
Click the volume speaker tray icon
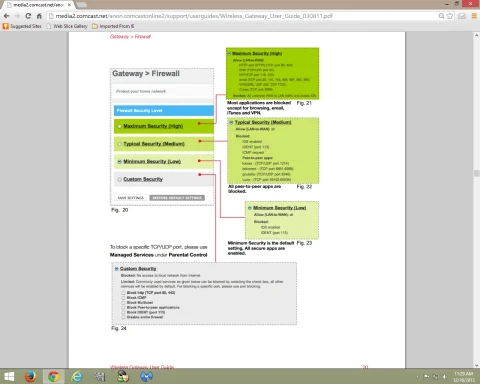point(445,377)
